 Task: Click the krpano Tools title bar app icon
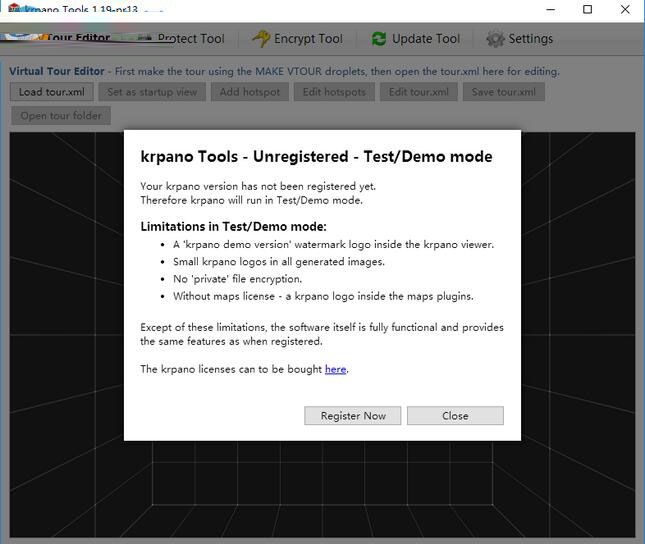(14, 8)
